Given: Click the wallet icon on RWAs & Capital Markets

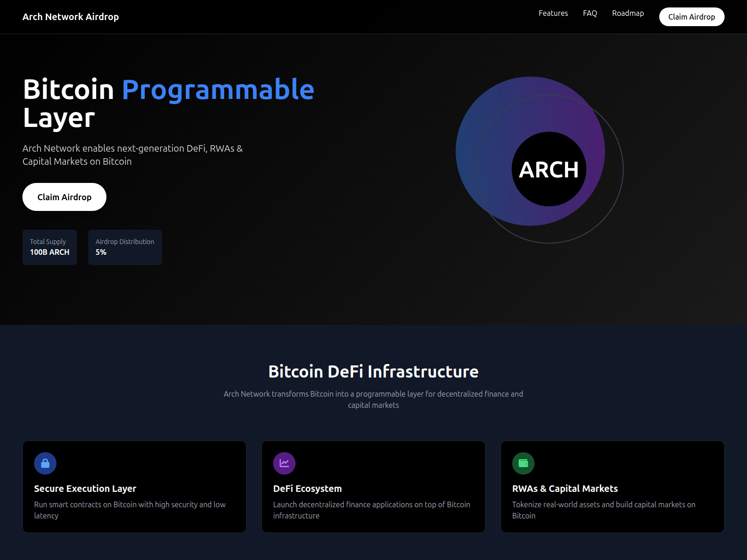Looking at the screenshot, I should point(523,463).
